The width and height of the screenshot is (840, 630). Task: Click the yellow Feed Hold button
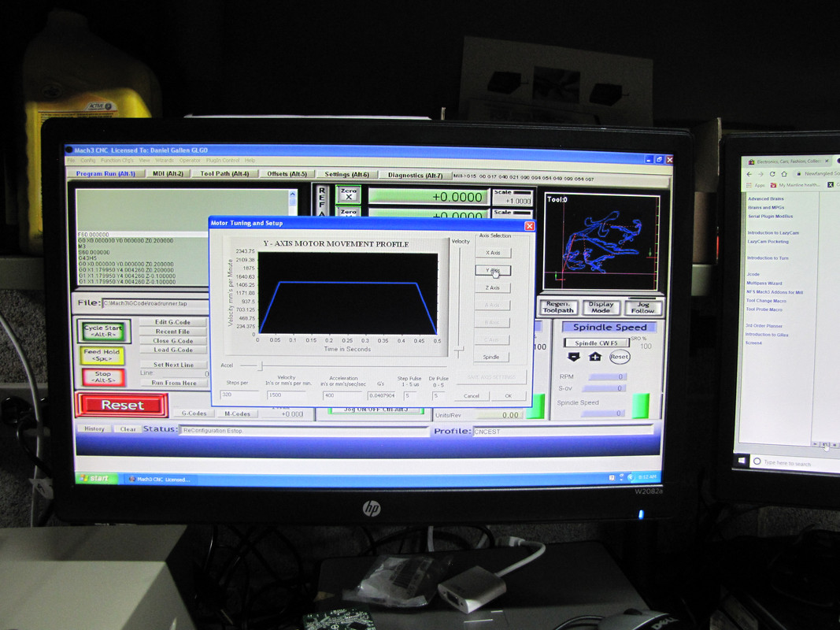(102, 355)
